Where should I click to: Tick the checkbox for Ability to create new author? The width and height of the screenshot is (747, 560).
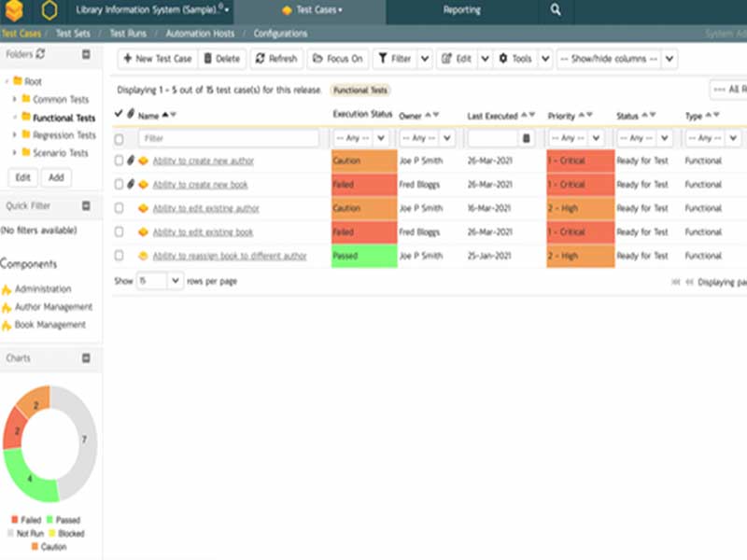[119, 161]
